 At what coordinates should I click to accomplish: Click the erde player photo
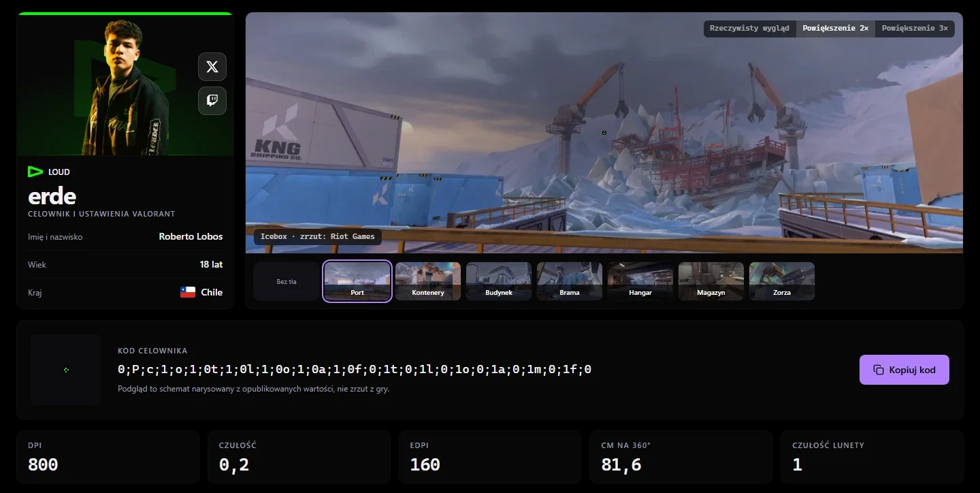pyautogui.click(x=125, y=85)
